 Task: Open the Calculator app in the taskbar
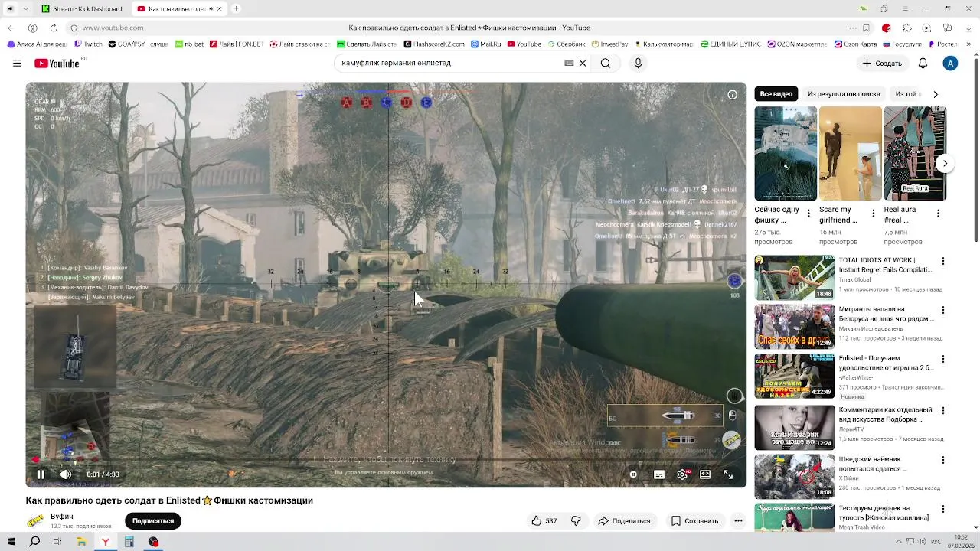click(129, 542)
